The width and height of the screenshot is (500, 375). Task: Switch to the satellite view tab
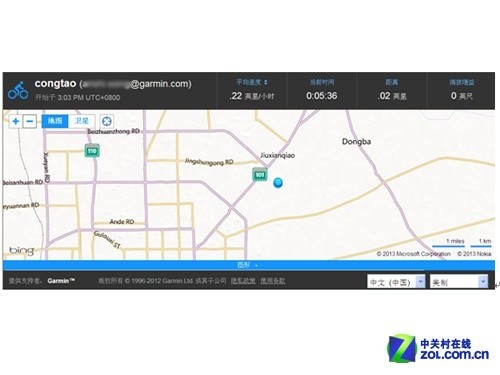coord(82,121)
